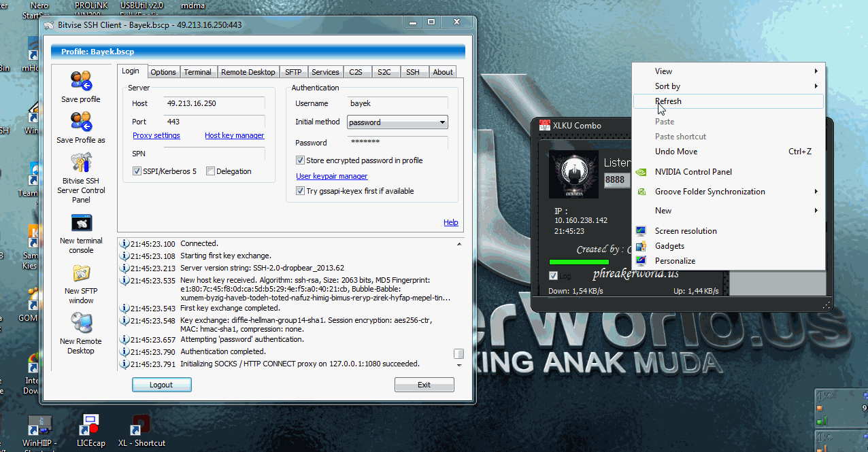The width and height of the screenshot is (868, 452).
Task: Open the SSH tab
Action: pos(413,72)
